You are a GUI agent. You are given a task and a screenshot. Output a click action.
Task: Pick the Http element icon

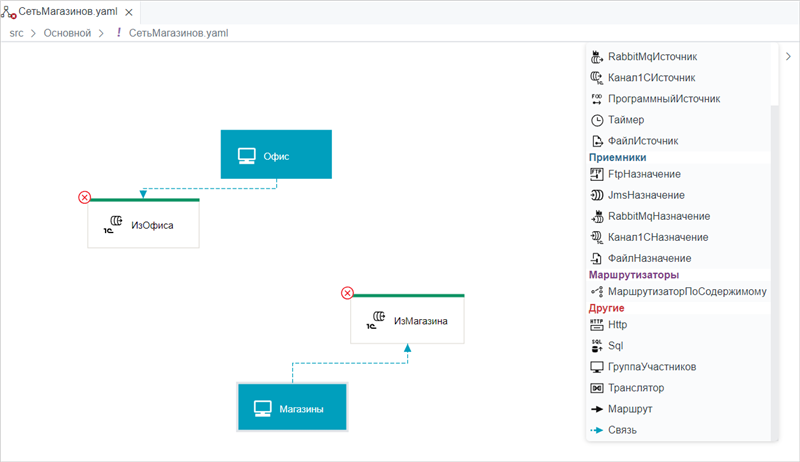(596, 325)
